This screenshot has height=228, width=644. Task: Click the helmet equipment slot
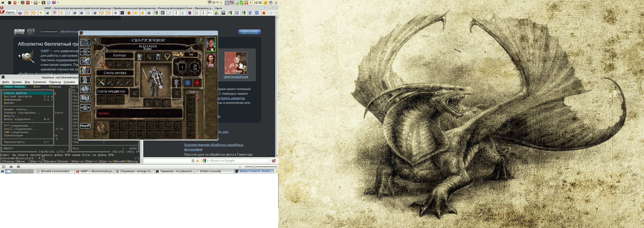tap(158, 57)
